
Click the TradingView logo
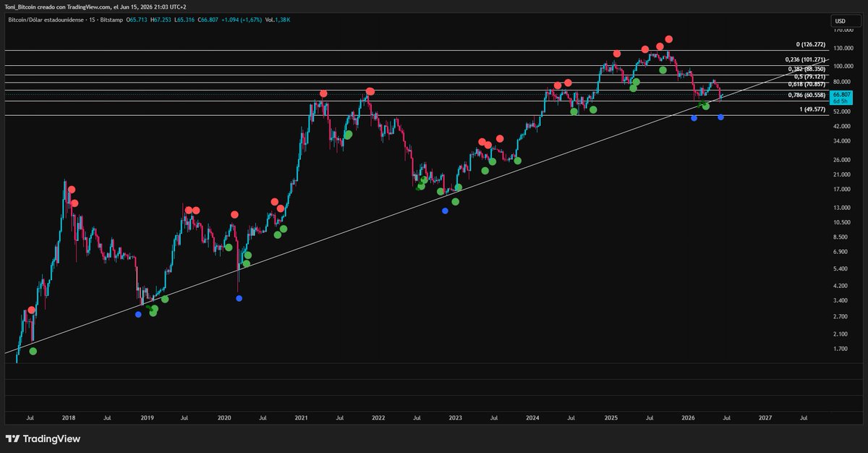pos(43,439)
